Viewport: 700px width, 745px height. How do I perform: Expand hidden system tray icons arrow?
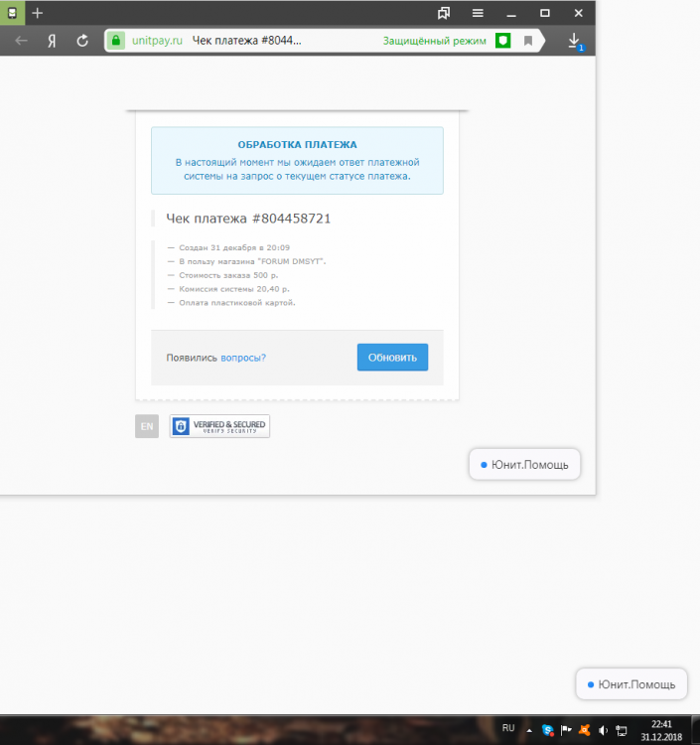pyautogui.click(x=529, y=729)
